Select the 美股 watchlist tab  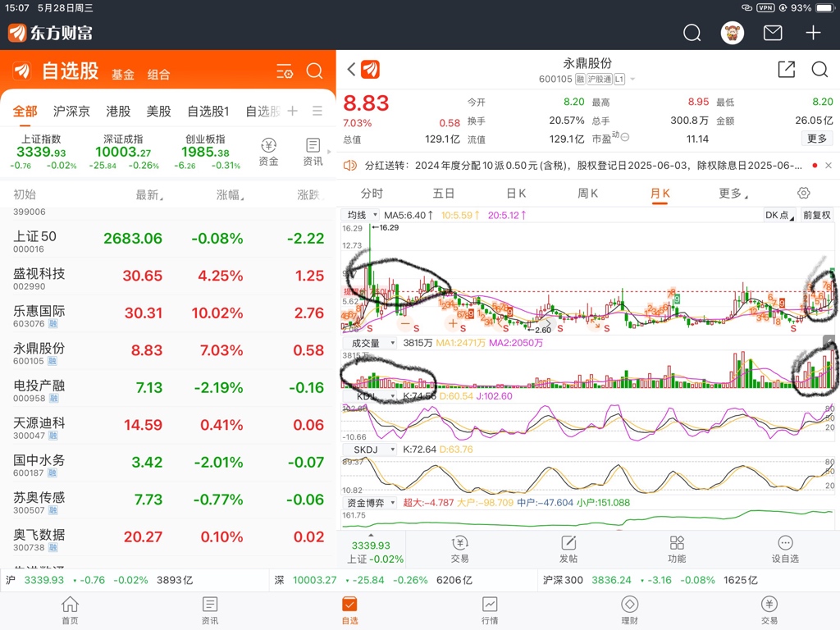tap(158, 112)
